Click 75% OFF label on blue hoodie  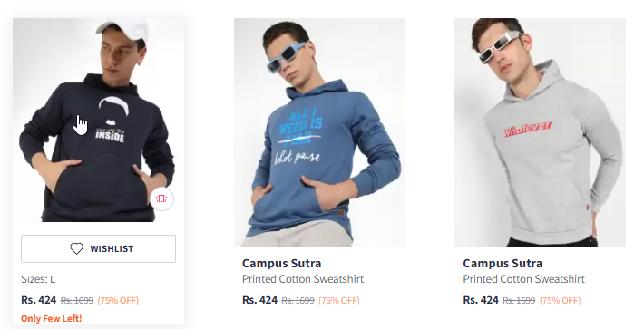(339, 301)
